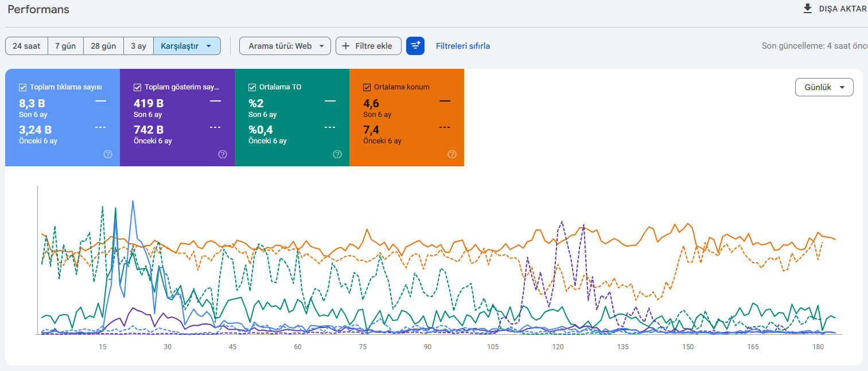
Task: Uncheck Ortalama konum on its card
Action: coord(366,87)
